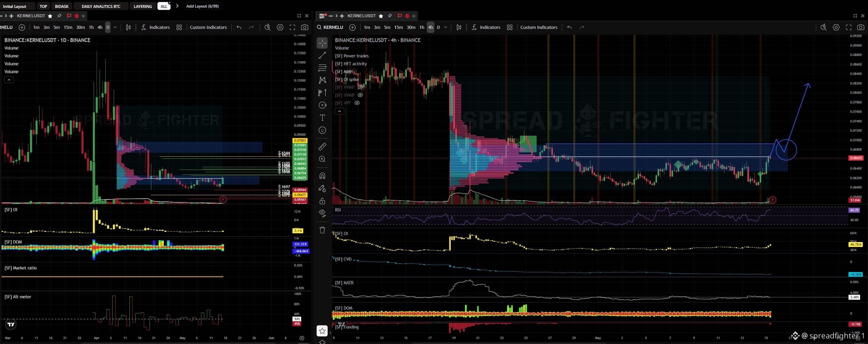Open quick search on the 1D chart

tap(268, 27)
